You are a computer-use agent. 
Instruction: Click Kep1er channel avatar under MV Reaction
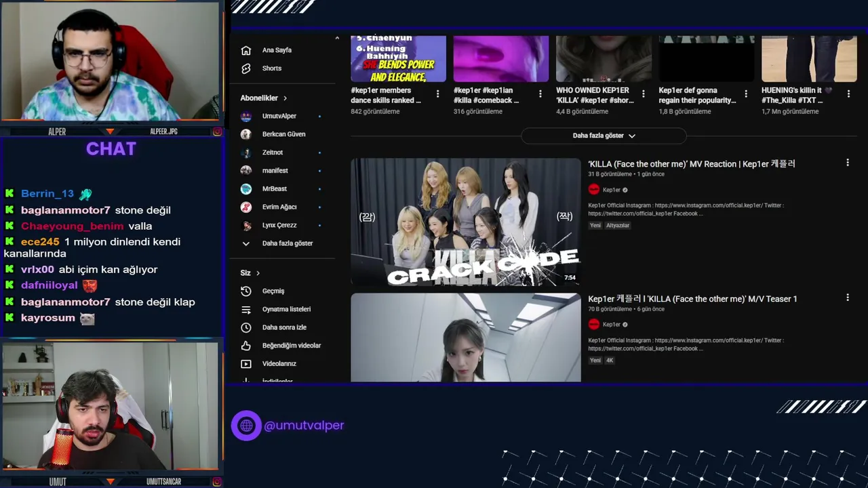(594, 190)
